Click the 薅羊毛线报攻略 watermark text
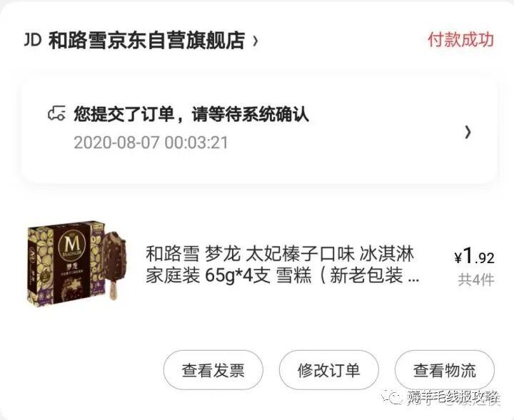The width and height of the screenshot is (514, 420). [x=454, y=397]
